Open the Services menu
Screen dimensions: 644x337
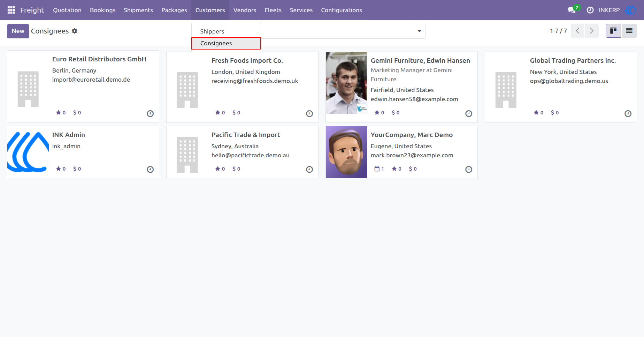(x=301, y=10)
